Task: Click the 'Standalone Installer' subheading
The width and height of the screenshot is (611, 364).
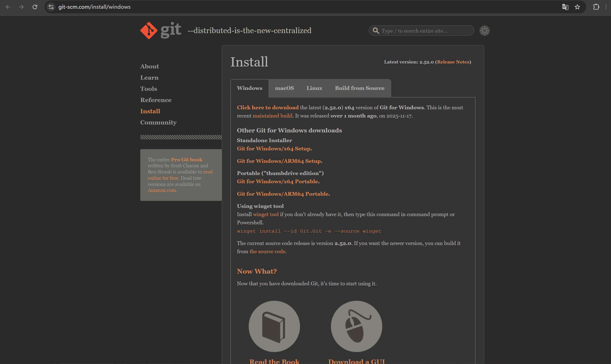Action: coord(264,140)
